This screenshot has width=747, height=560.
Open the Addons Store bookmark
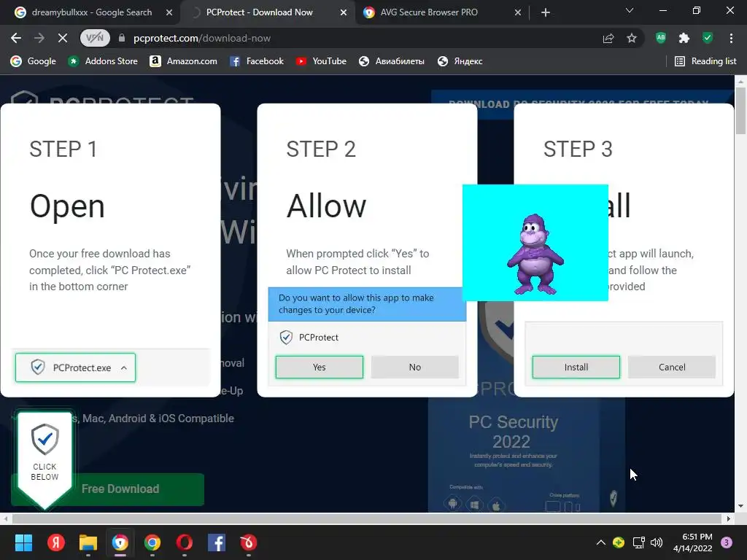(x=102, y=61)
